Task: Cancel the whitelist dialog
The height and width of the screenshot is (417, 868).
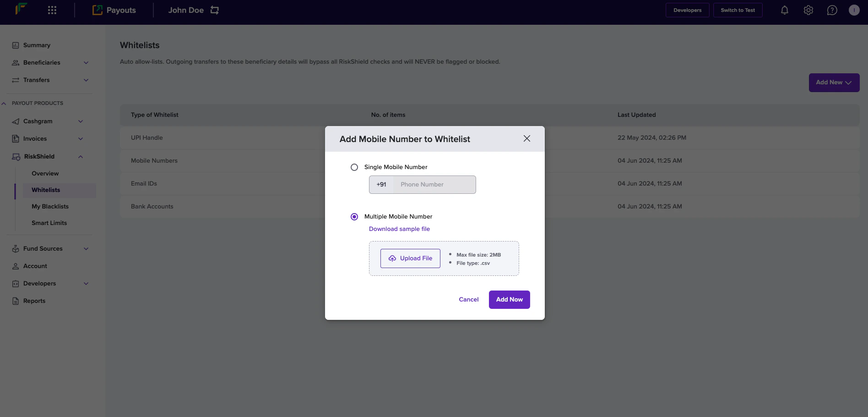Action: [469, 300]
